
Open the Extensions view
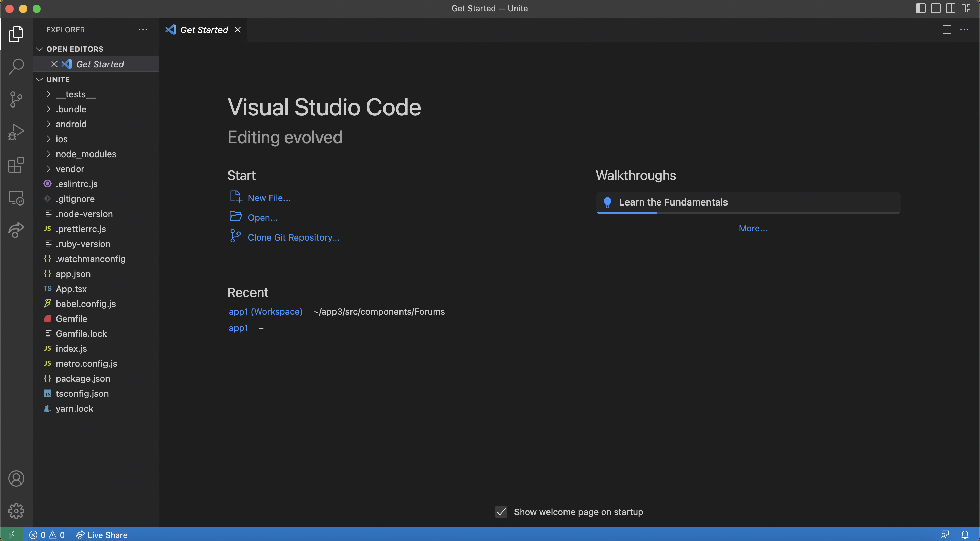click(x=16, y=165)
